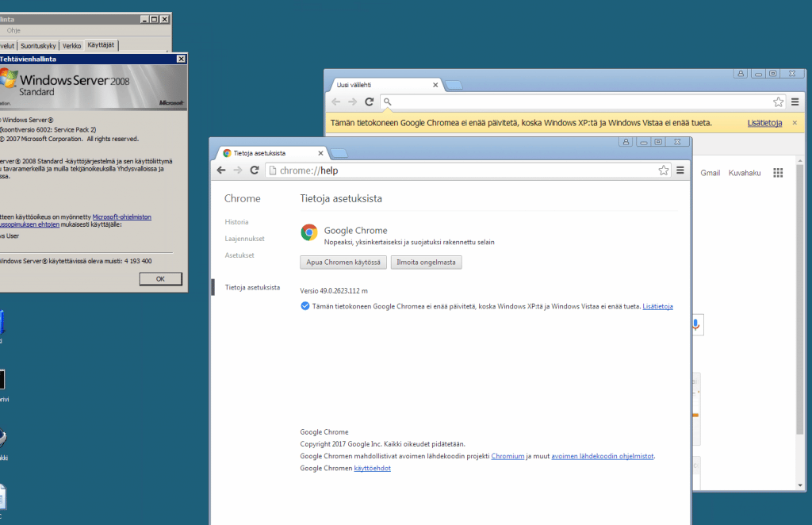Open the user profile button of the chrome://help window
812x525 pixels.
pyautogui.click(x=626, y=141)
